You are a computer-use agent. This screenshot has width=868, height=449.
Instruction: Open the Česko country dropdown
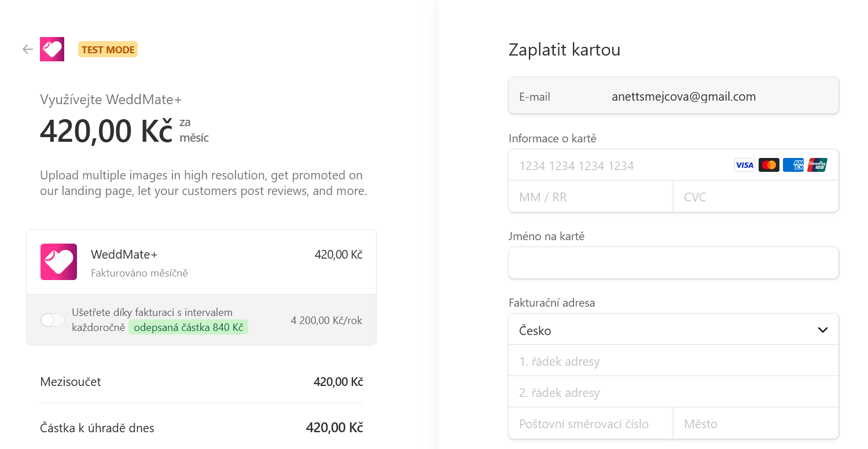pyautogui.click(x=674, y=330)
